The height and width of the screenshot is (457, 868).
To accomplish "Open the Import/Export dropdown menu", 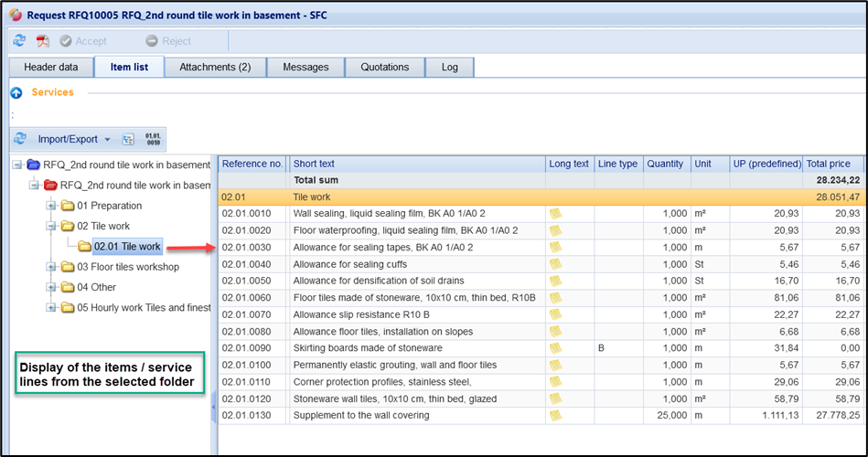I will (x=73, y=140).
